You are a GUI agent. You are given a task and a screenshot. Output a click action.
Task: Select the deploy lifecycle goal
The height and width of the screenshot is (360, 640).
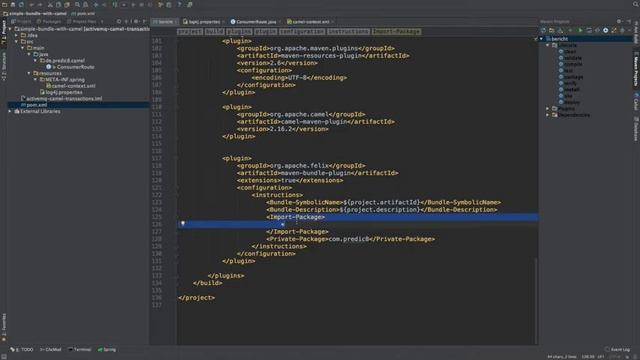click(569, 102)
